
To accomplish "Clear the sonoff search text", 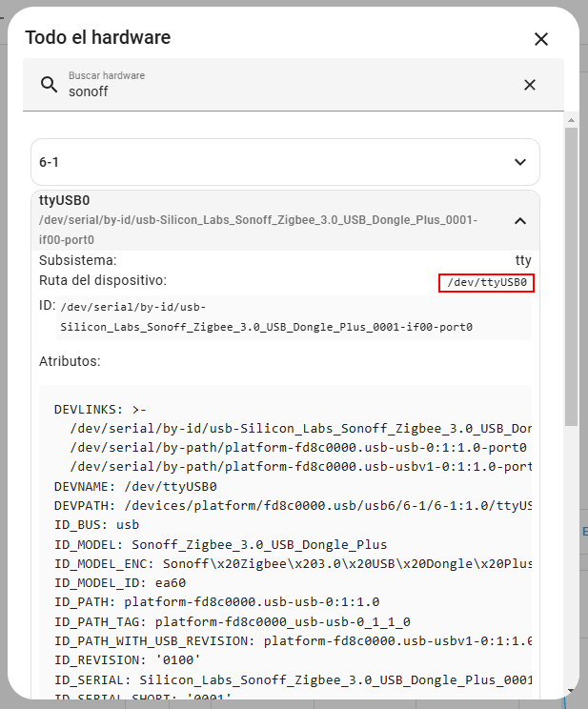I will click(530, 85).
